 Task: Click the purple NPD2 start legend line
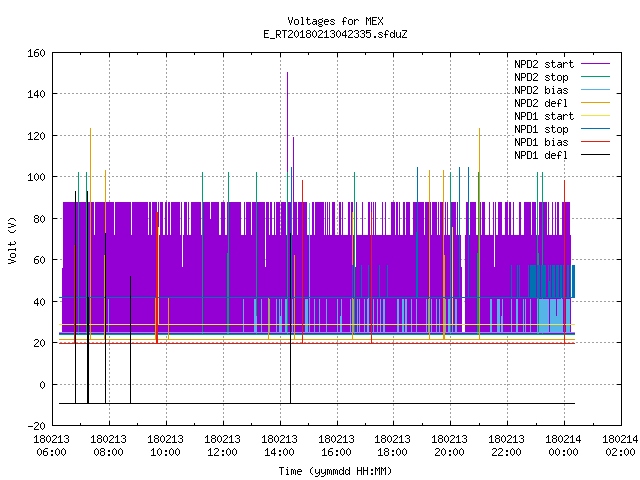595,64
